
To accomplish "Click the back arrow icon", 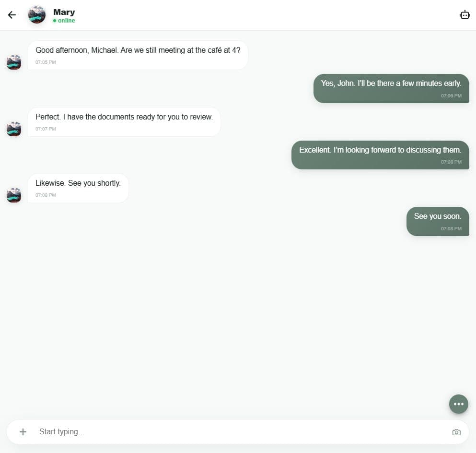I will coord(12,15).
